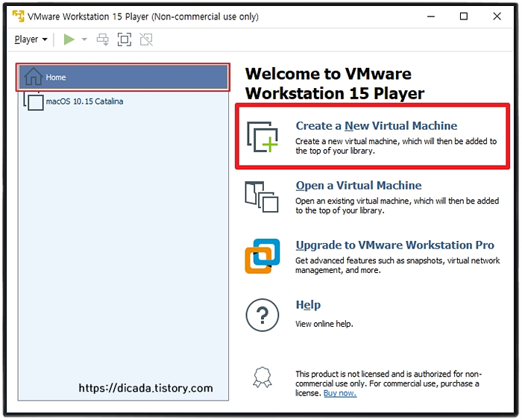522x420 pixels.
Task: Open the Player menu
Action: (31, 40)
